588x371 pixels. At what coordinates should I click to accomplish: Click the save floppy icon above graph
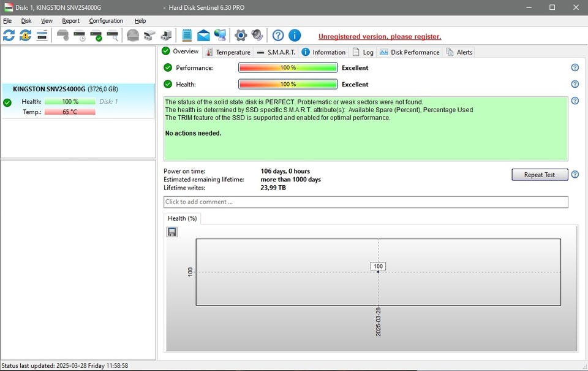click(171, 232)
